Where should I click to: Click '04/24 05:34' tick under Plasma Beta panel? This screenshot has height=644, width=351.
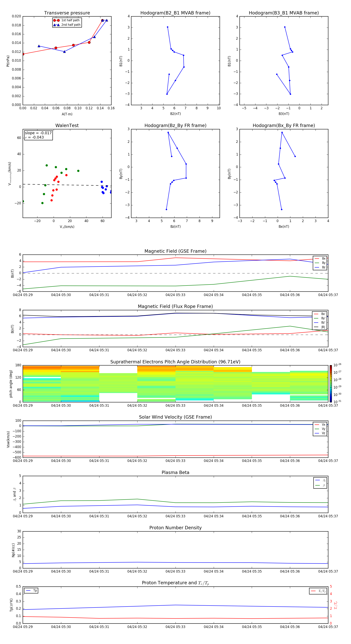tap(214, 516)
